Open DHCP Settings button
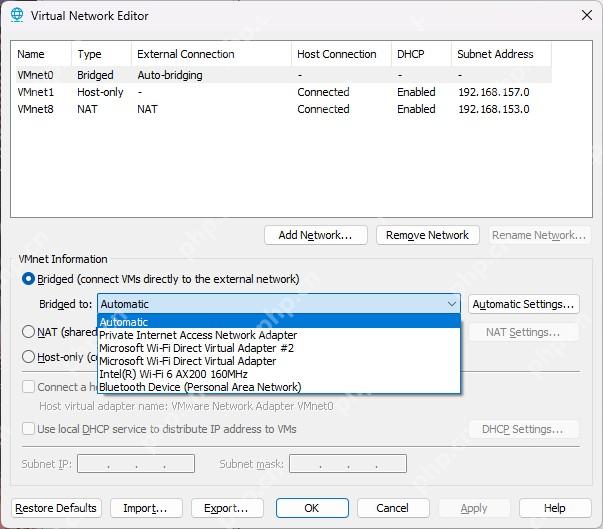Viewport: 603px width, 529px height. [523, 429]
